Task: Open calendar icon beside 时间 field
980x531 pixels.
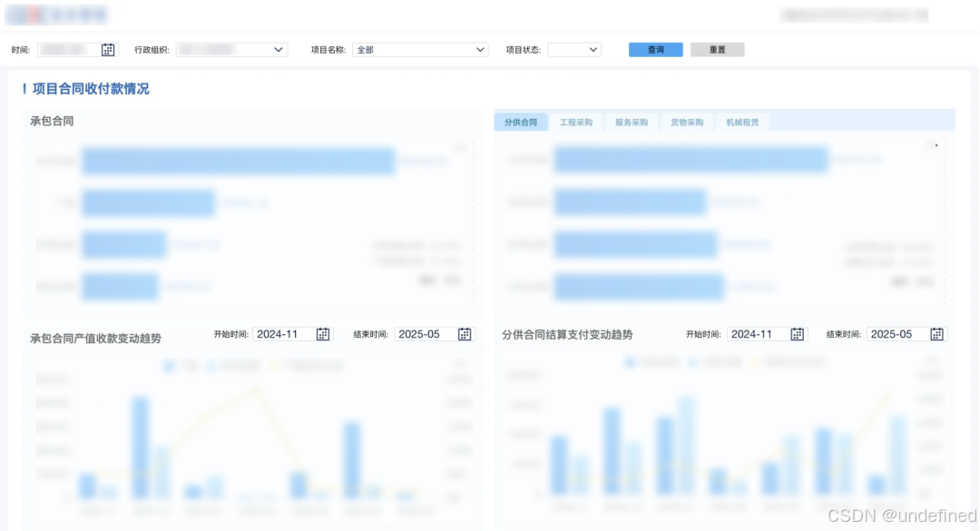Action: point(107,49)
